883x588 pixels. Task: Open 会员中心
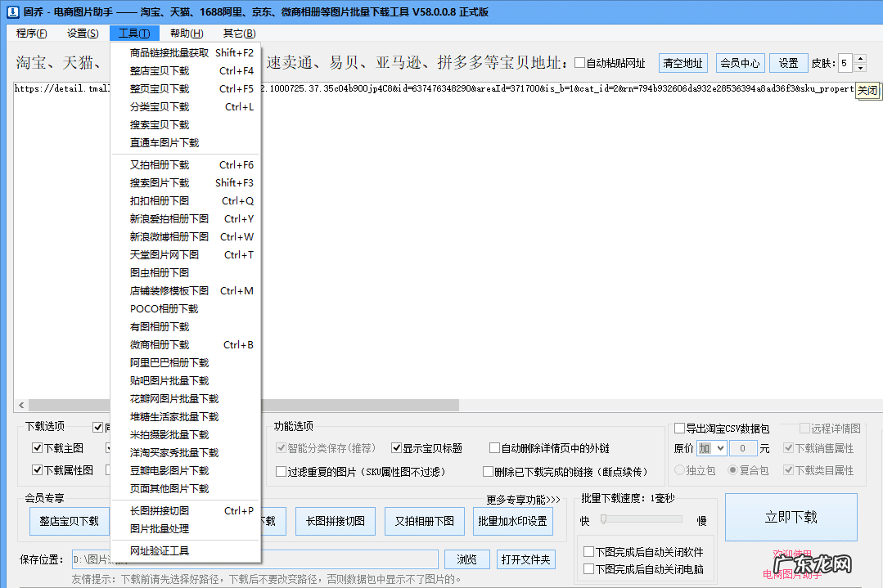(x=740, y=62)
